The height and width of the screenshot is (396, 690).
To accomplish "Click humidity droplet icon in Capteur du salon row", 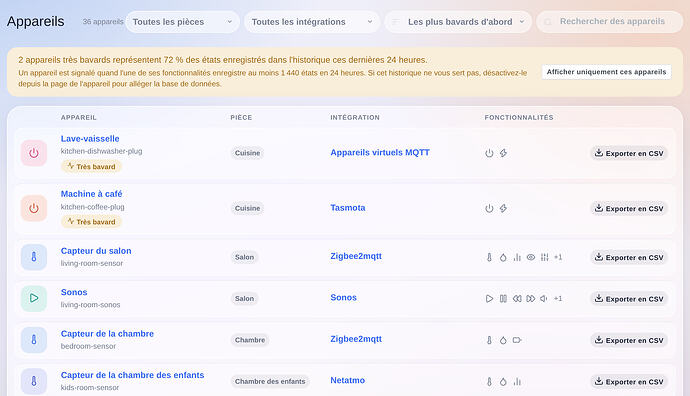I will coord(503,257).
